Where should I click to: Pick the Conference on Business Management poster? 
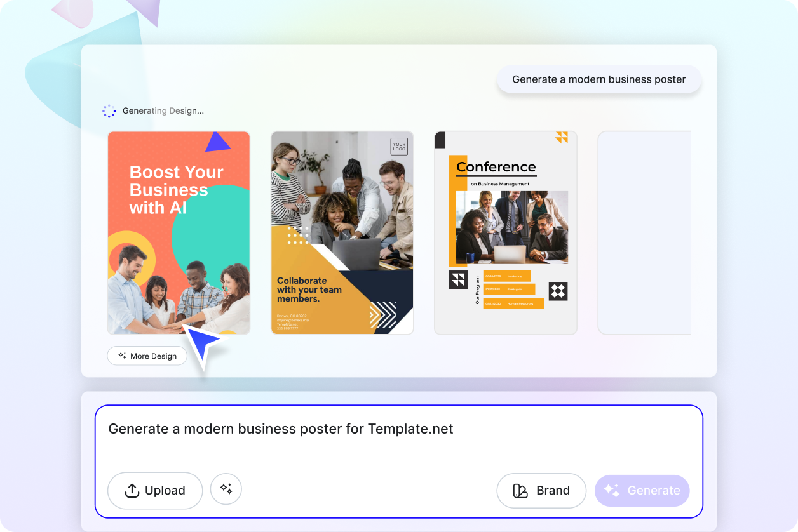click(x=505, y=232)
